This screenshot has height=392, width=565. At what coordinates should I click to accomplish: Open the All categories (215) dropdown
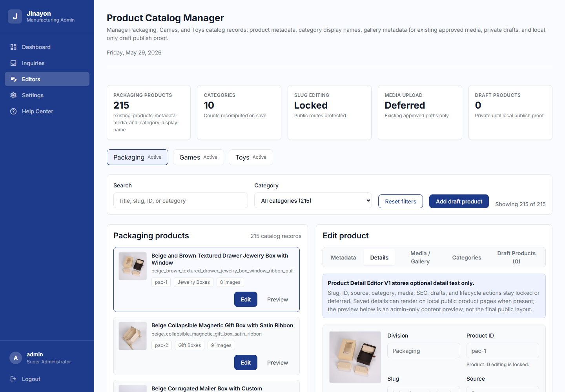[313, 200]
